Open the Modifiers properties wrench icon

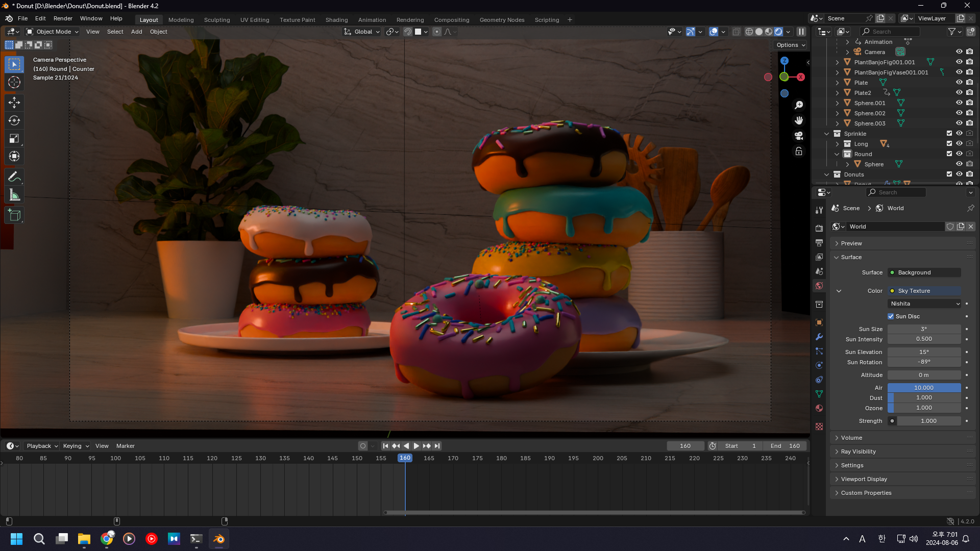click(x=819, y=337)
